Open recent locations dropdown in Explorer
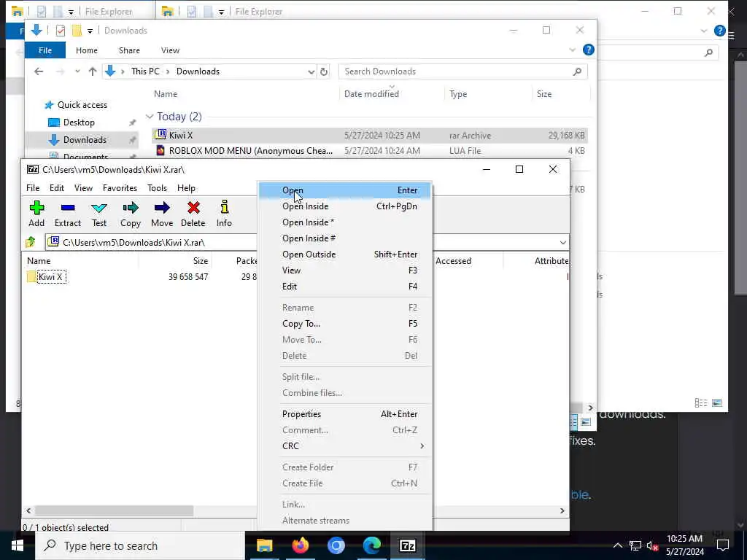This screenshot has height=560, width=747. click(77, 71)
